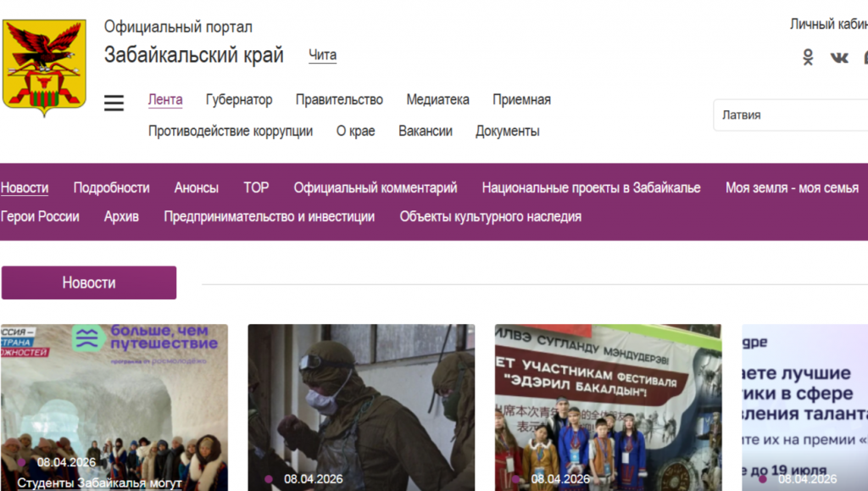Open the Медиатека section

click(x=437, y=100)
